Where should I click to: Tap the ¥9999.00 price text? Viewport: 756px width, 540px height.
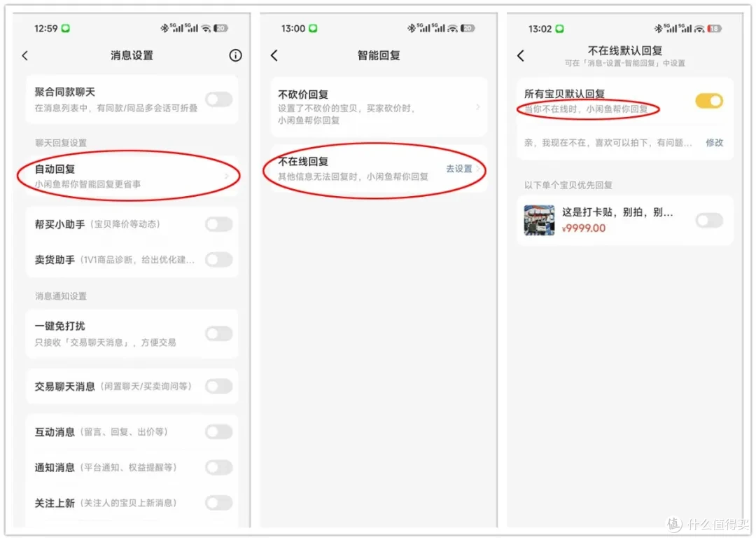coord(584,228)
